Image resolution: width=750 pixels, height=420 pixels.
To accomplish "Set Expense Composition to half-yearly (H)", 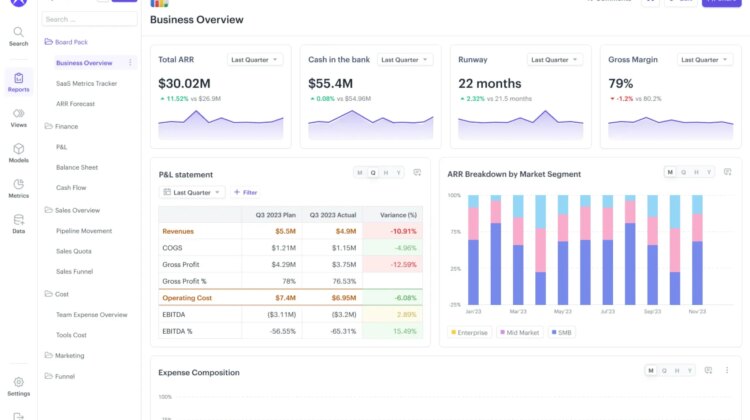I will pyautogui.click(x=677, y=371).
